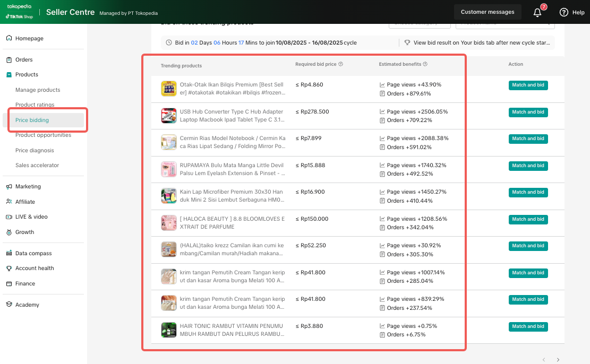This screenshot has width=590, height=364.
Task: Click Match and bid for HAIR TONIC RAMBUT
Action: click(527, 326)
